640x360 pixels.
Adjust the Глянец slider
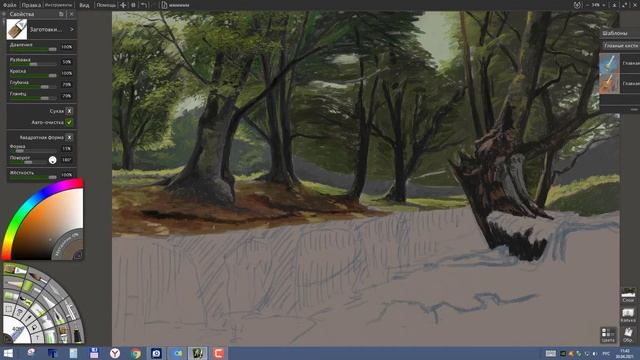[x=33, y=98]
